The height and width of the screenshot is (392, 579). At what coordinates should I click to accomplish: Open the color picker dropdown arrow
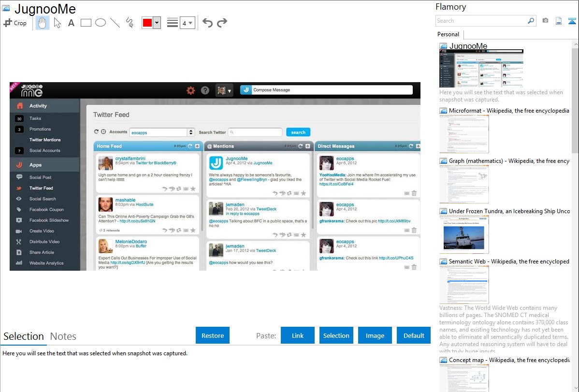(x=157, y=23)
